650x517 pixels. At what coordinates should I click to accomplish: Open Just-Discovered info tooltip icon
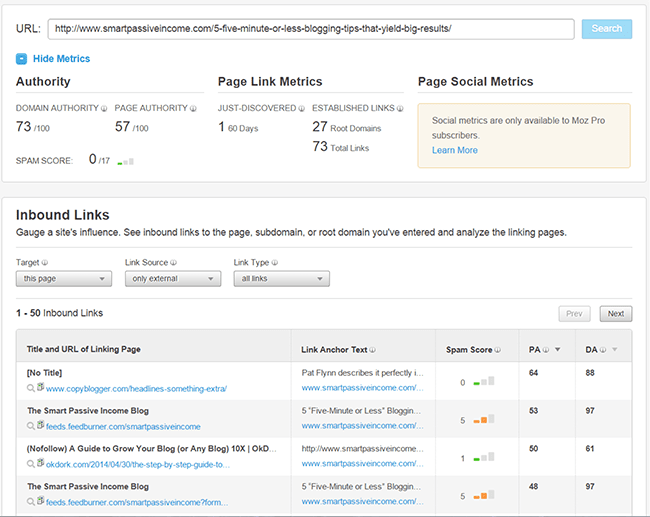302,109
